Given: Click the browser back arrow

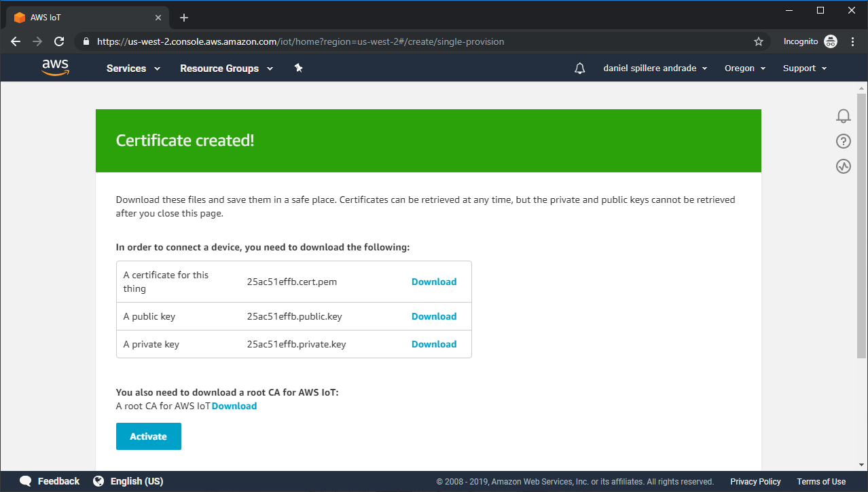Looking at the screenshot, I should click(x=16, y=41).
